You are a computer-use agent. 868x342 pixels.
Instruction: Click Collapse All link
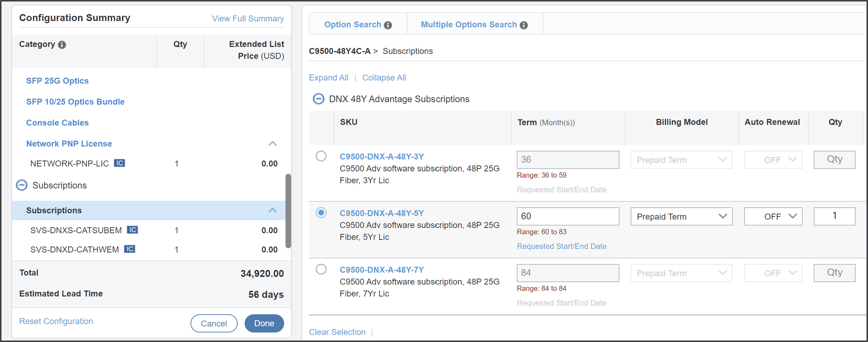384,78
